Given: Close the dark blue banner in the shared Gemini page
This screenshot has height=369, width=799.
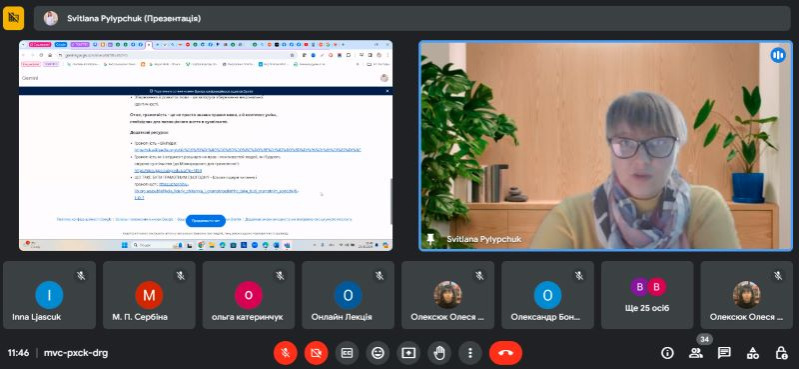Looking at the screenshot, I should pos(387,91).
